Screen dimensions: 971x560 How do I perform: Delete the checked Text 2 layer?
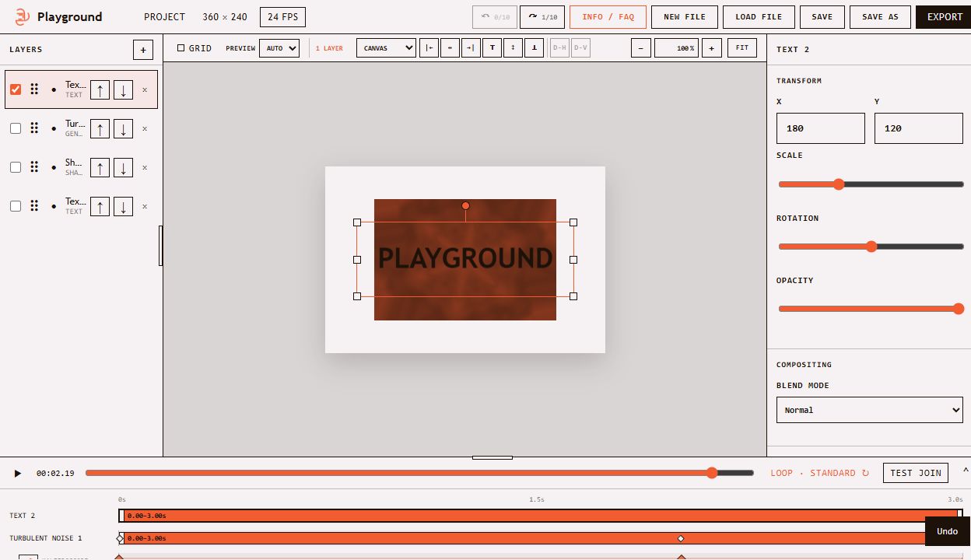tap(145, 89)
